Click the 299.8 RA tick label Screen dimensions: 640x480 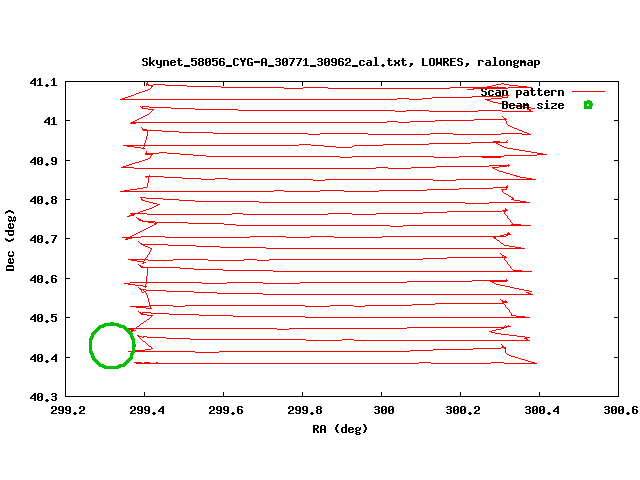[x=305, y=410]
